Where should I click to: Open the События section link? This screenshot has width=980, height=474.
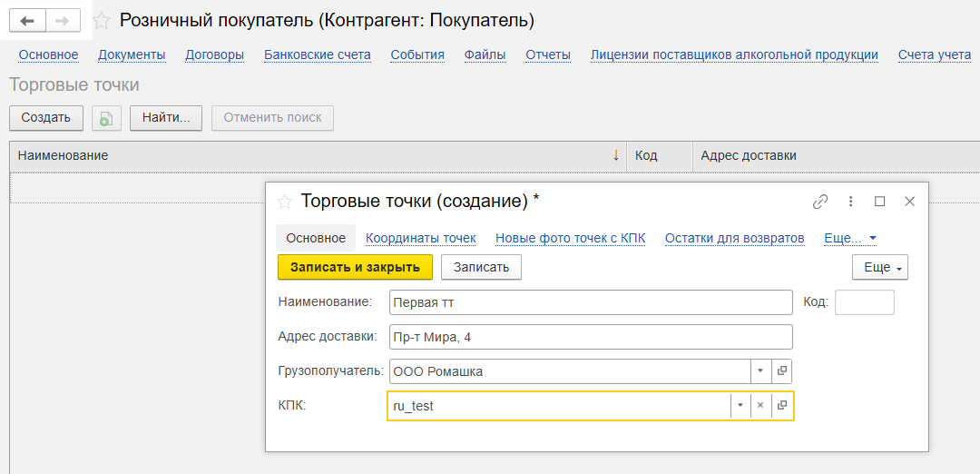click(417, 55)
